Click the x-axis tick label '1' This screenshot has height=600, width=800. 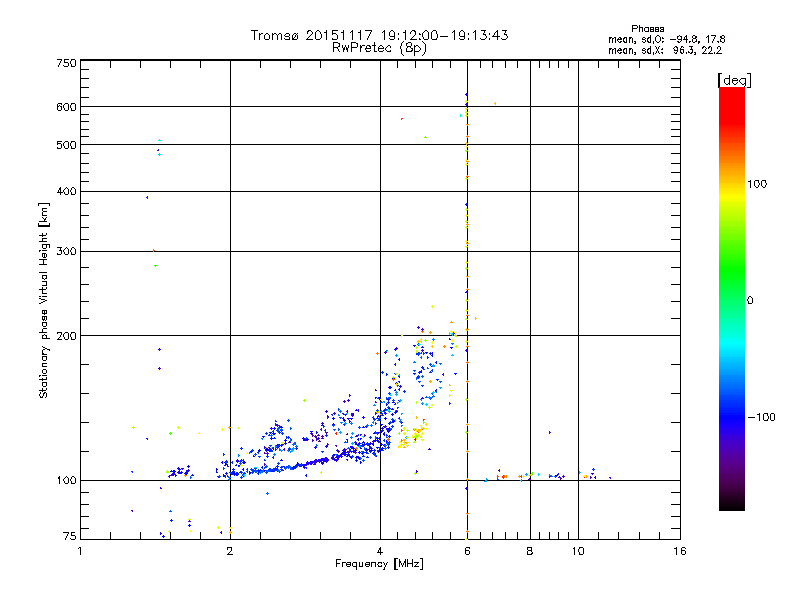(80, 552)
